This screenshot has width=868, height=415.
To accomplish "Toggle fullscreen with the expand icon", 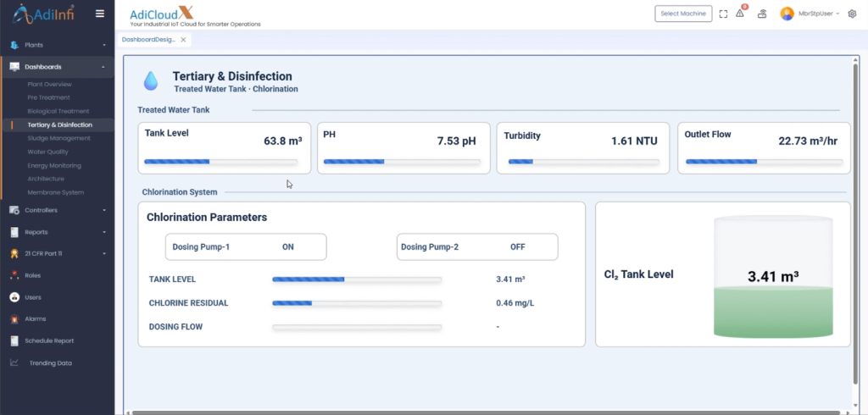I will pos(723,14).
